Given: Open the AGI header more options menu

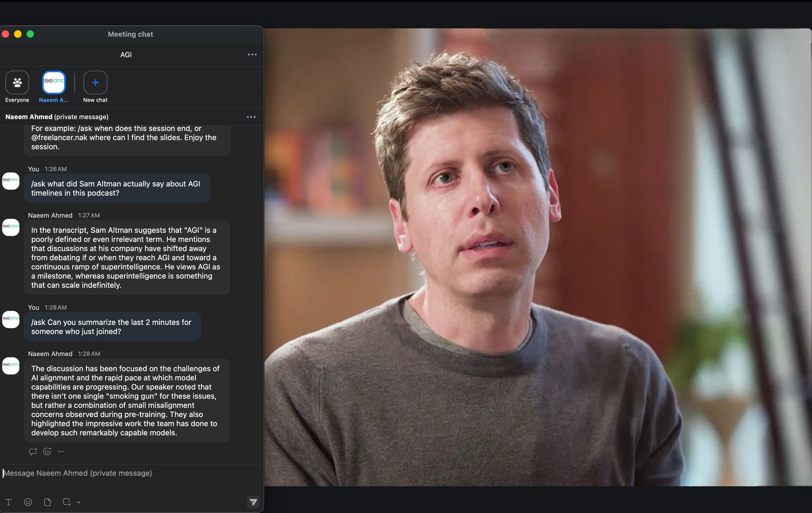Looking at the screenshot, I should (252, 55).
